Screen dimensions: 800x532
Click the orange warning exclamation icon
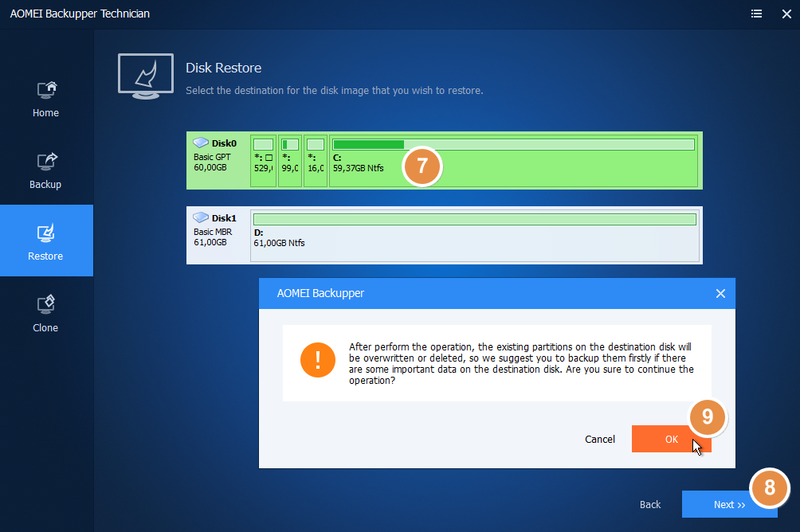(x=318, y=360)
